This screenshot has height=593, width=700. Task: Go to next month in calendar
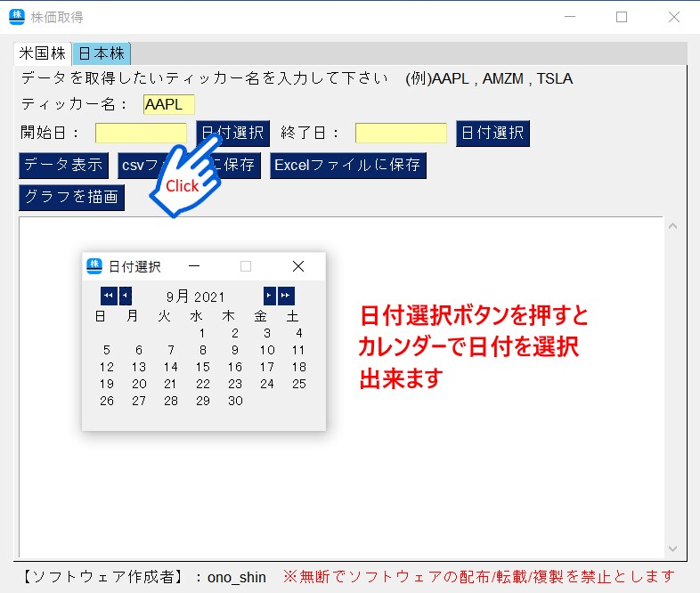pyautogui.click(x=269, y=296)
